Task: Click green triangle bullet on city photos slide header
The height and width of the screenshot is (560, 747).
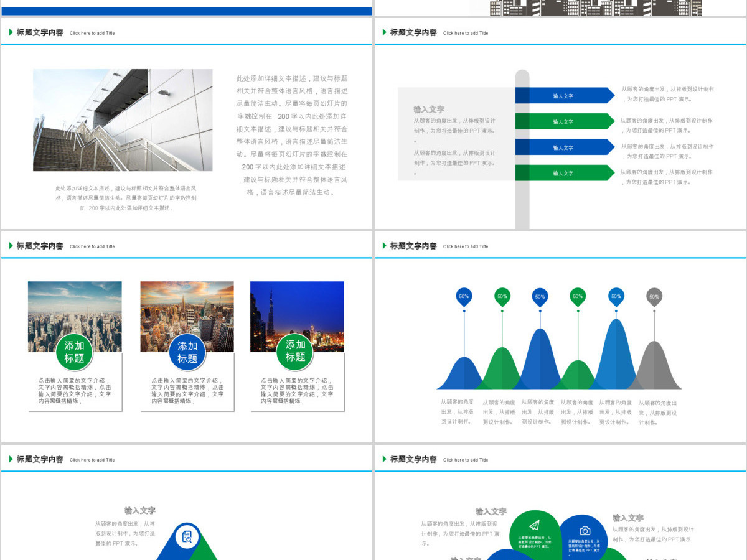Action: click(x=11, y=246)
